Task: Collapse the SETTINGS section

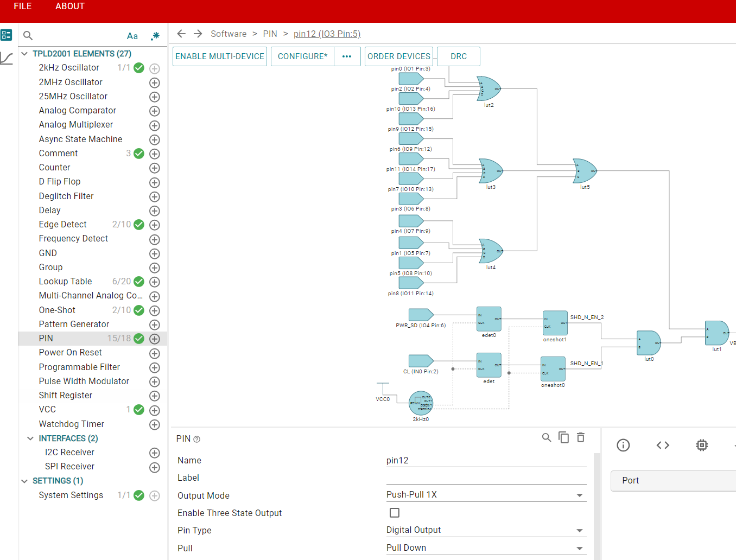Action: [x=24, y=481]
